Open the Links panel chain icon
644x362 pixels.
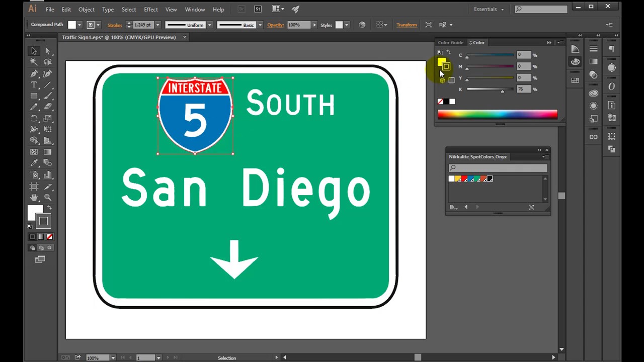click(594, 137)
